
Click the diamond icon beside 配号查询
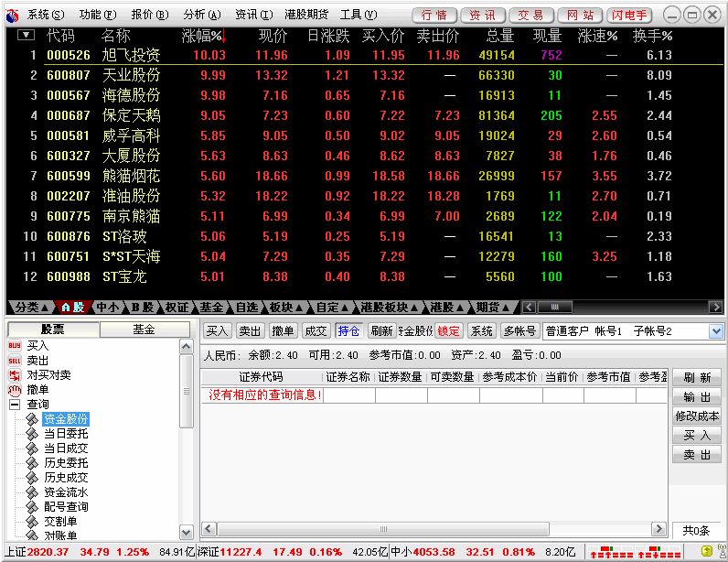click(32, 507)
